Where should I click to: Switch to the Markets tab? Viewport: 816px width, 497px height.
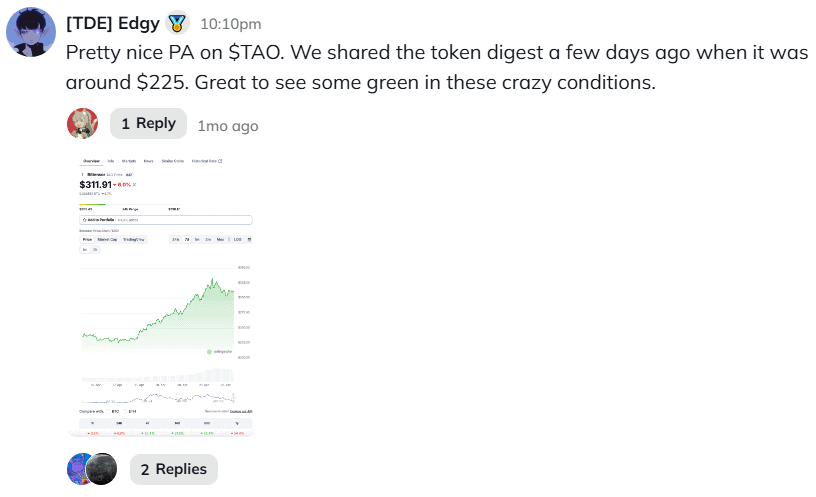129,161
